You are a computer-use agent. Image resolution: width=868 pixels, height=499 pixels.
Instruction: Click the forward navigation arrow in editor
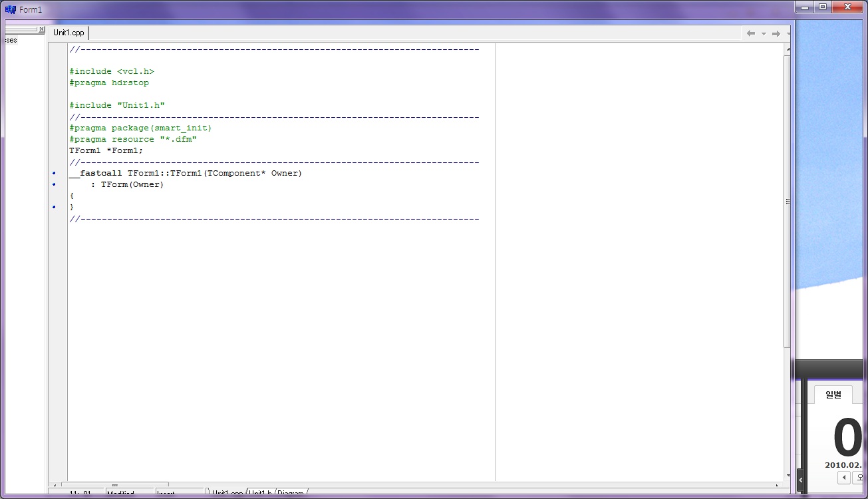[776, 33]
